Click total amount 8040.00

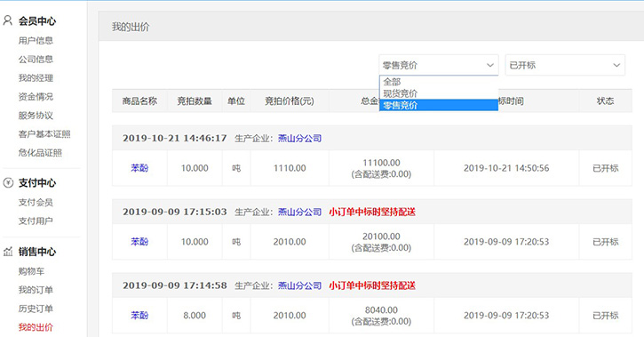point(381,309)
